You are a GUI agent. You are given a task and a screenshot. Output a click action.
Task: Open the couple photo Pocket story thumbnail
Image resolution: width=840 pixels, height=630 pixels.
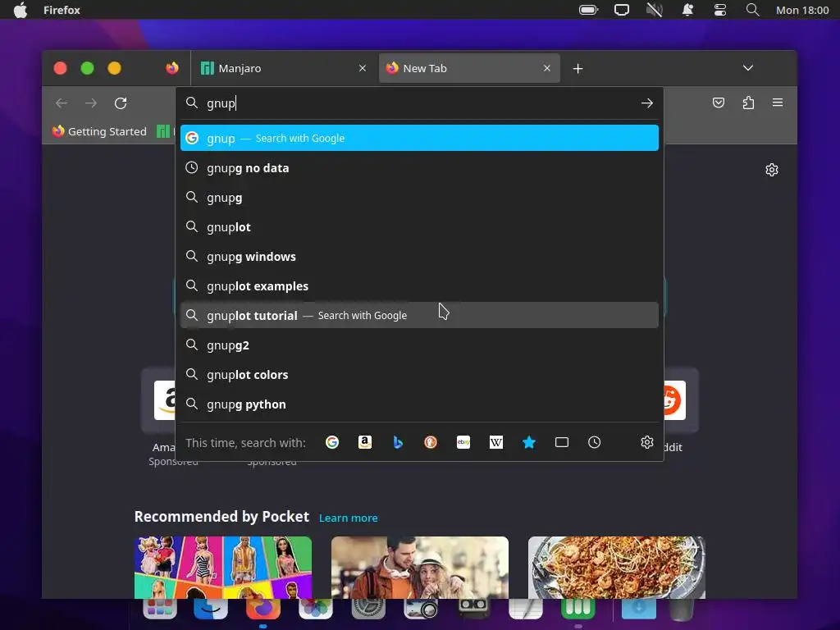pyautogui.click(x=419, y=568)
